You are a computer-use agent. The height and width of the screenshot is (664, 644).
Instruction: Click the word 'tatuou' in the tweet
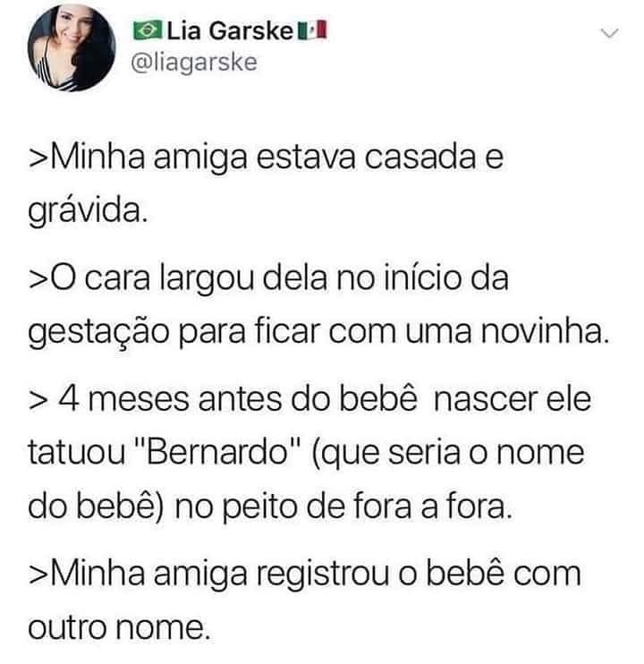click(77, 453)
